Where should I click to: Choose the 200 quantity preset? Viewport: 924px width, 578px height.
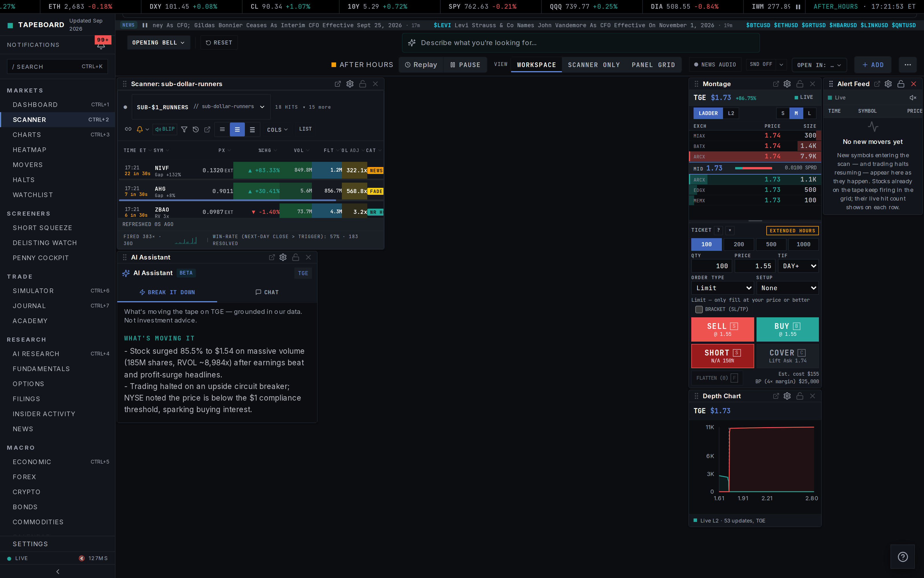739,244
